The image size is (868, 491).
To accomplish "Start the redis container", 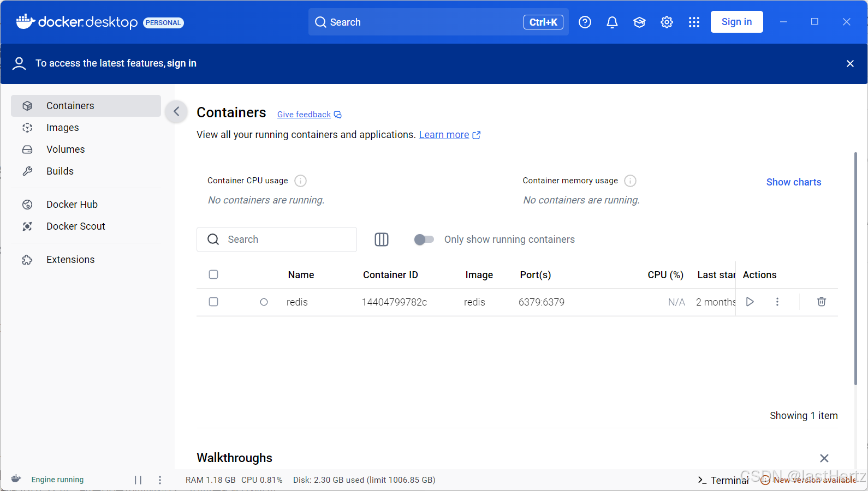I will pos(750,302).
